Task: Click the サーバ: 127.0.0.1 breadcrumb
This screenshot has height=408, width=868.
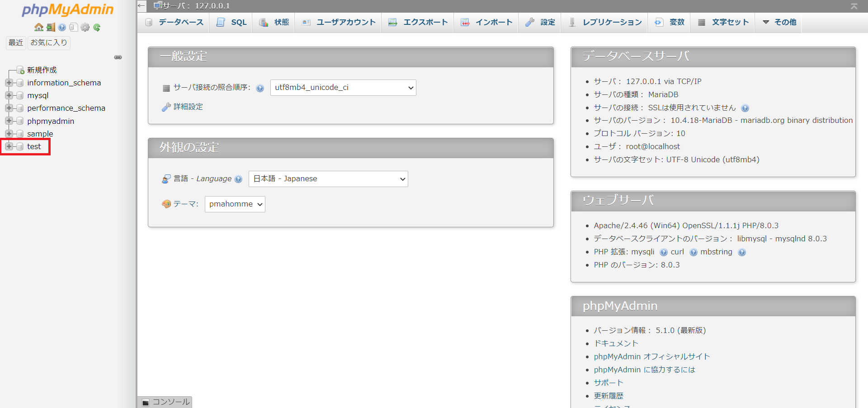Action: tap(196, 6)
